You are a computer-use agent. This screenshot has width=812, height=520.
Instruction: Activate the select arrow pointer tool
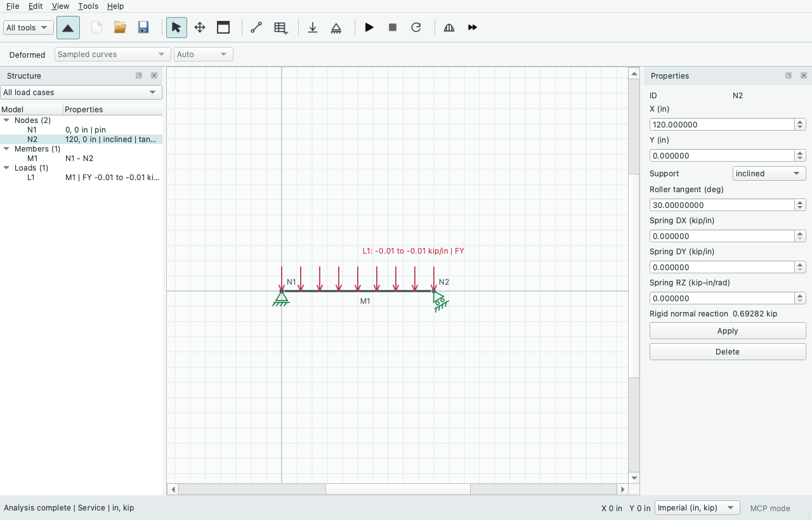176,27
